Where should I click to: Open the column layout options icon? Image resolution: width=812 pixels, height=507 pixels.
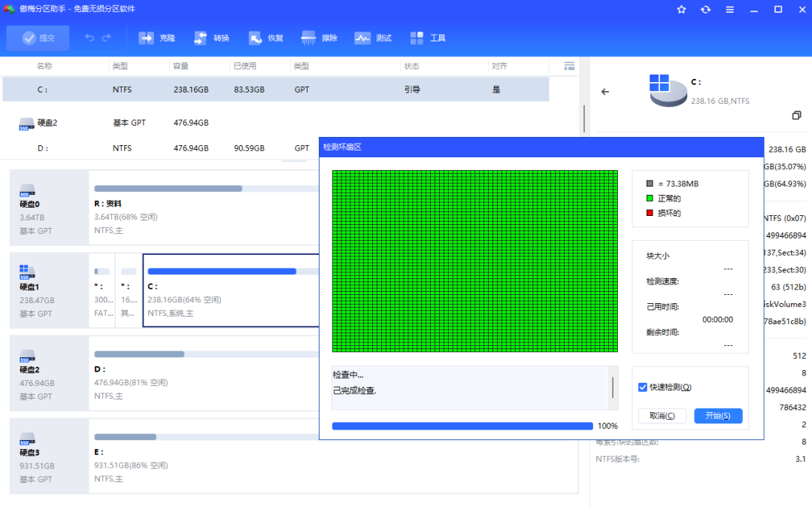coord(569,66)
